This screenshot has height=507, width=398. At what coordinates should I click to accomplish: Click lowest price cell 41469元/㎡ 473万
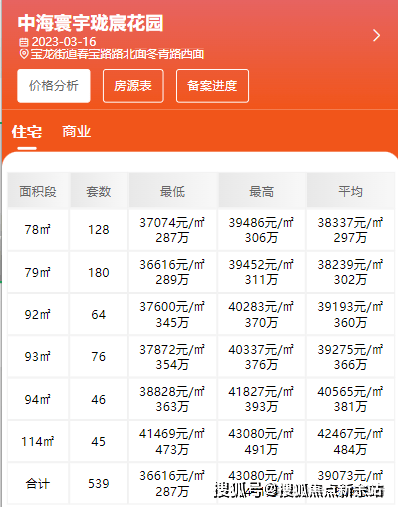click(172, 441)
